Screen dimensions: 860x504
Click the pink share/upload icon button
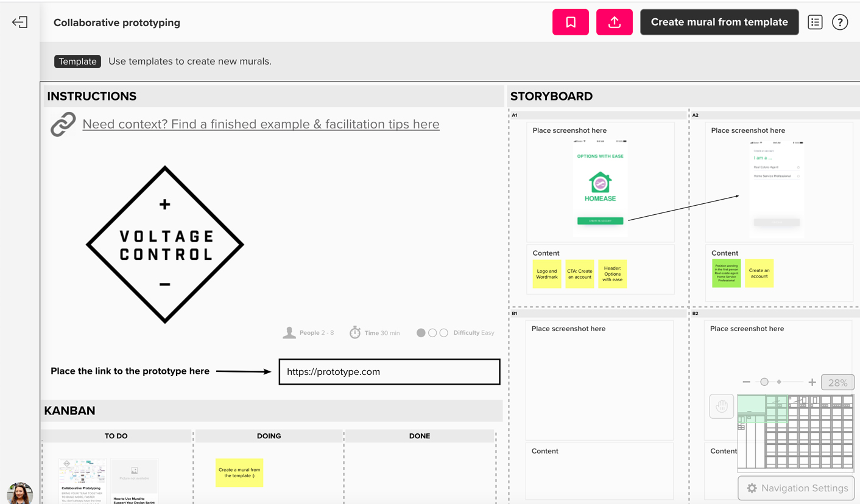point(615,22)
